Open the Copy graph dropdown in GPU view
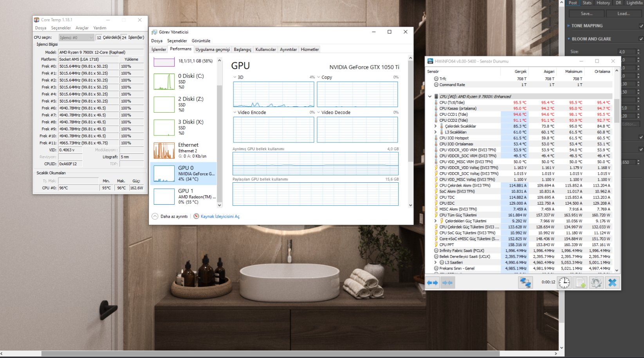Image resolution: width=644 pixels, height=358 pixels. [x=319, y=77]
